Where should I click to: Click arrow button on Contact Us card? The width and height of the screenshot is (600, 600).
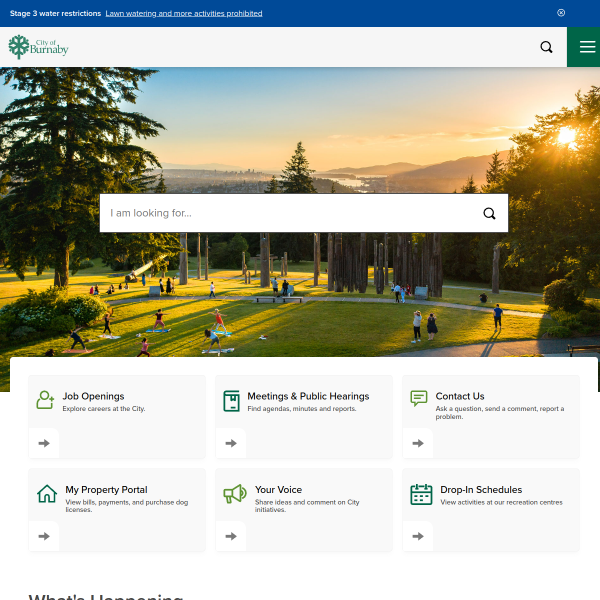tap(418, 443)
